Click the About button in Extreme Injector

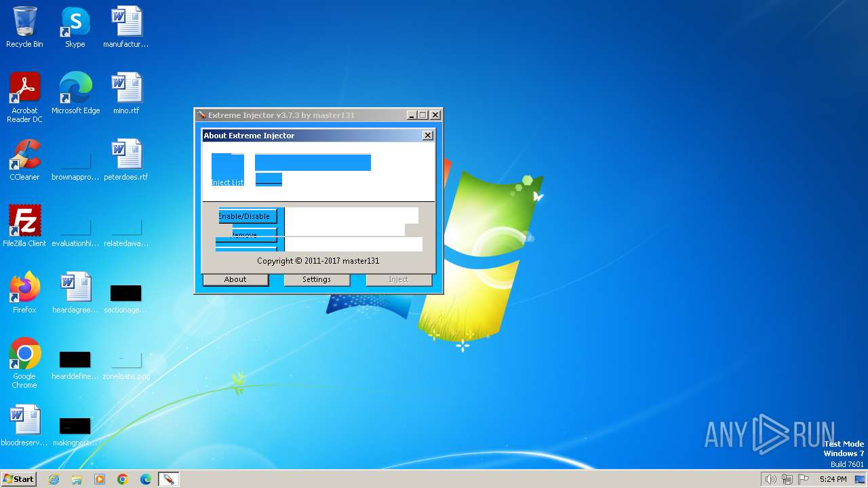click(235, 279)
